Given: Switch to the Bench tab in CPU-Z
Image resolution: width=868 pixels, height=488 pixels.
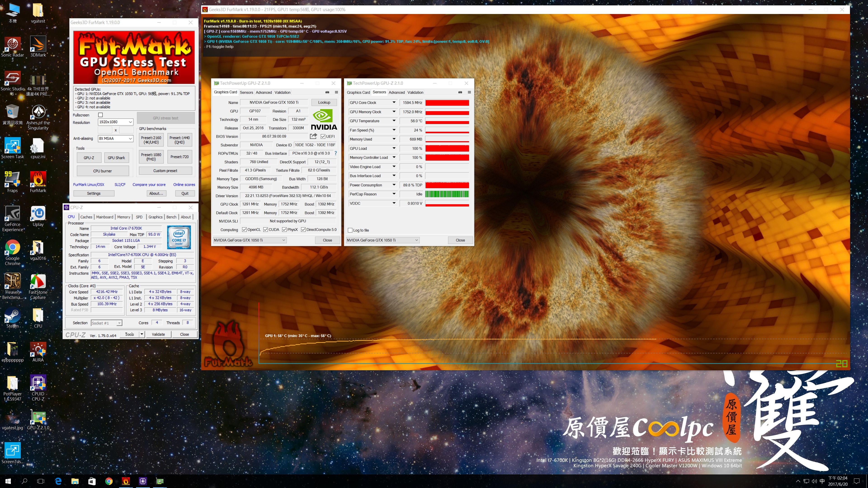Looking at the screenshot, I should tap(171, 217).
